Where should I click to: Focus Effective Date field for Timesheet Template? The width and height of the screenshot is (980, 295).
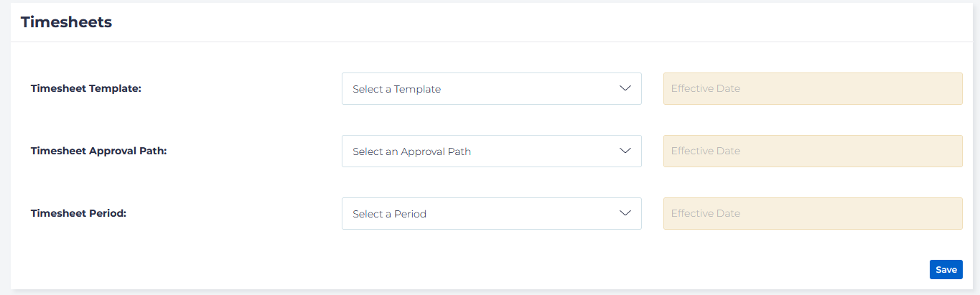click(x=812, y=88)
